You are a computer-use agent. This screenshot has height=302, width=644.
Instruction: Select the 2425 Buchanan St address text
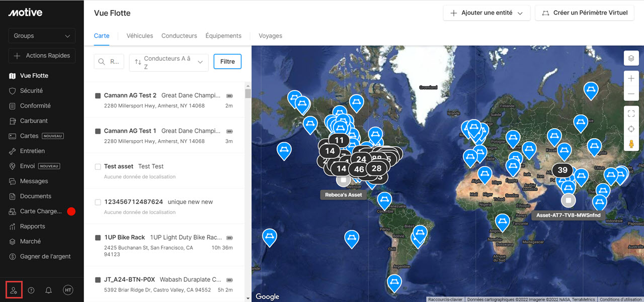(148, 251)
